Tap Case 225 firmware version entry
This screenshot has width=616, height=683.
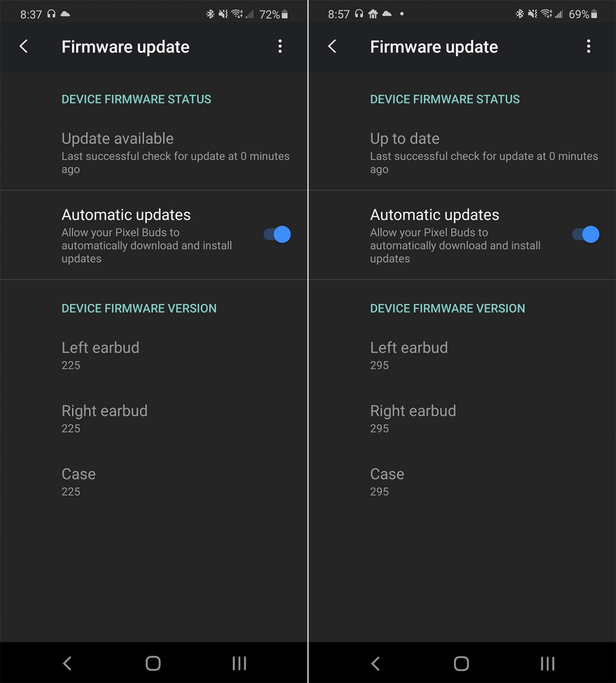click(154, 482)
